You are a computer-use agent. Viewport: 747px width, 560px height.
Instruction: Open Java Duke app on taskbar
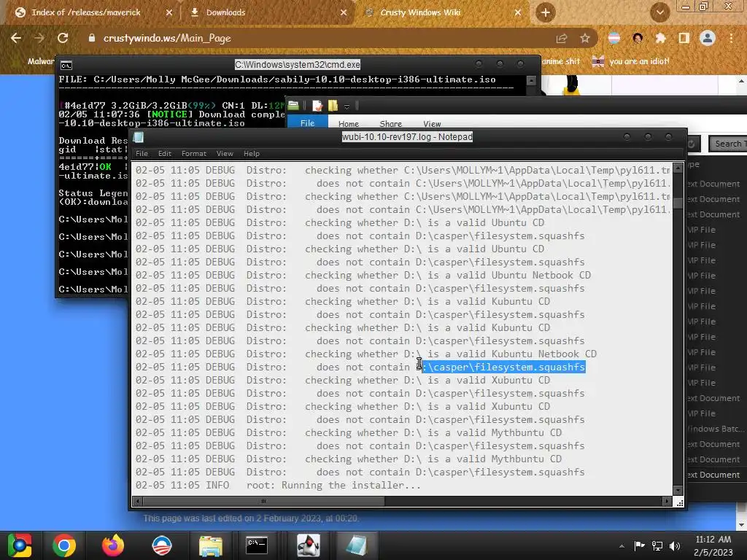(x=309, y=545)
